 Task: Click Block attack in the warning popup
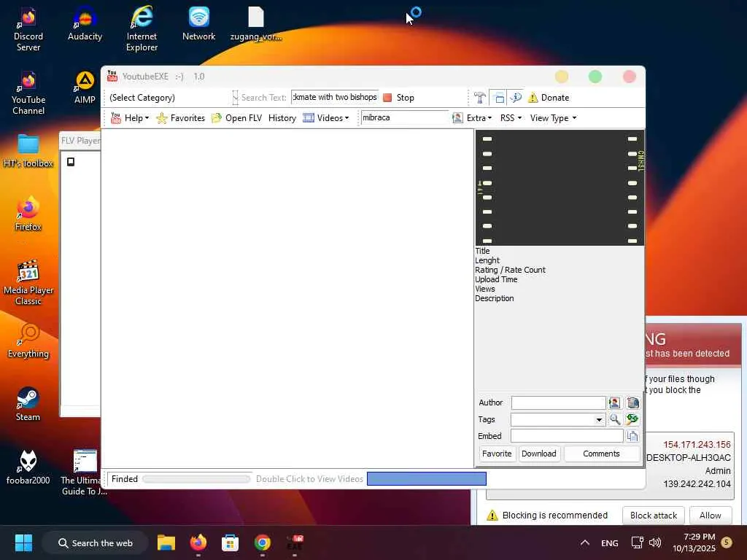coord(653,516)
